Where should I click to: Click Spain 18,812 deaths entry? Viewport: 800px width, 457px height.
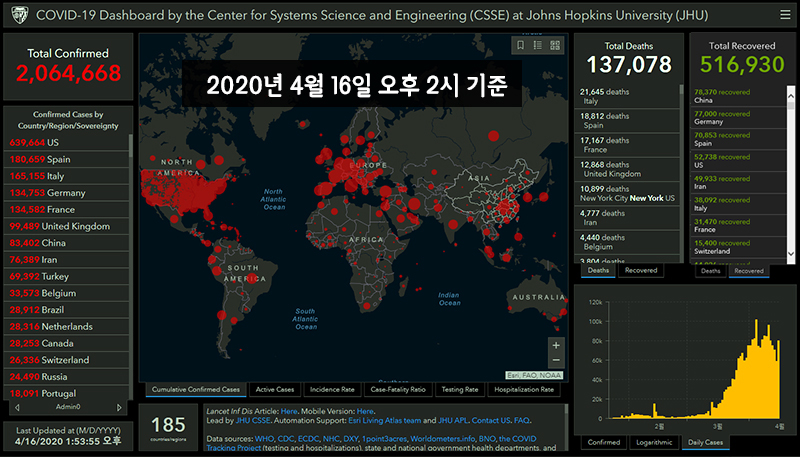tap(627, 120)
